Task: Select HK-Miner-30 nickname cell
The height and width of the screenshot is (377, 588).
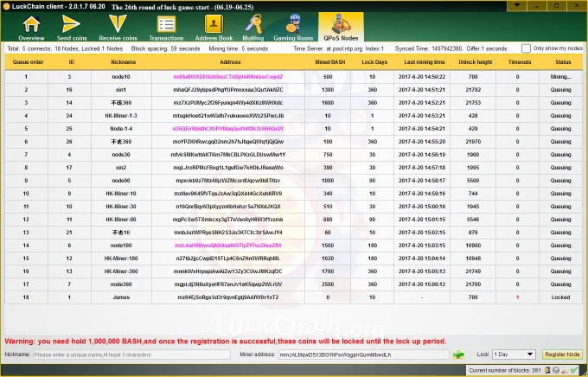Action: tap(121, 207)
